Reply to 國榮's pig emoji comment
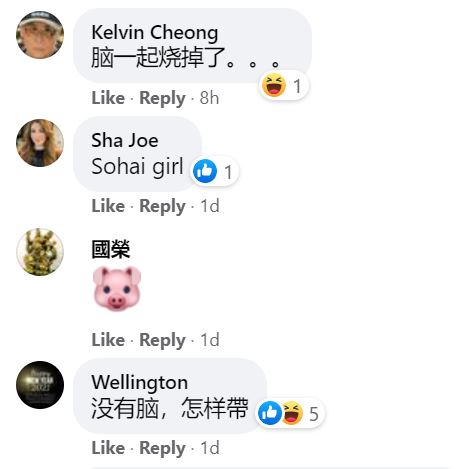464x469 pixels. click(162, 340)
